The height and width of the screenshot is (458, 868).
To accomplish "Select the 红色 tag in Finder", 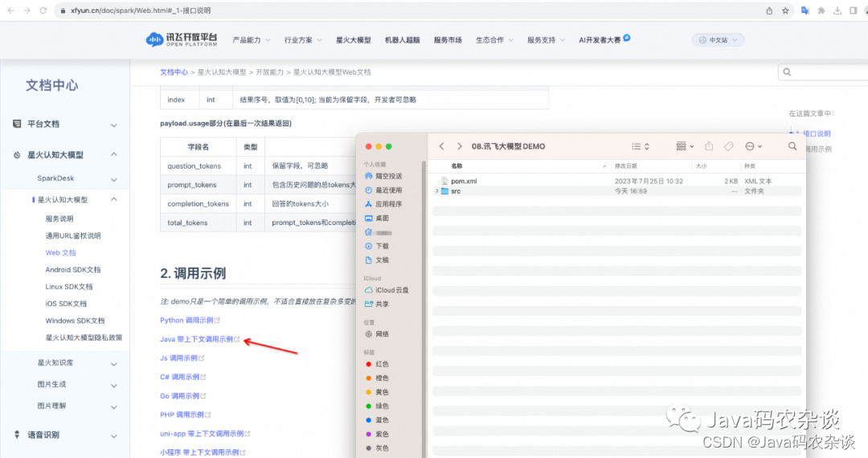I will pyautogui.click(x=377, y=364).
